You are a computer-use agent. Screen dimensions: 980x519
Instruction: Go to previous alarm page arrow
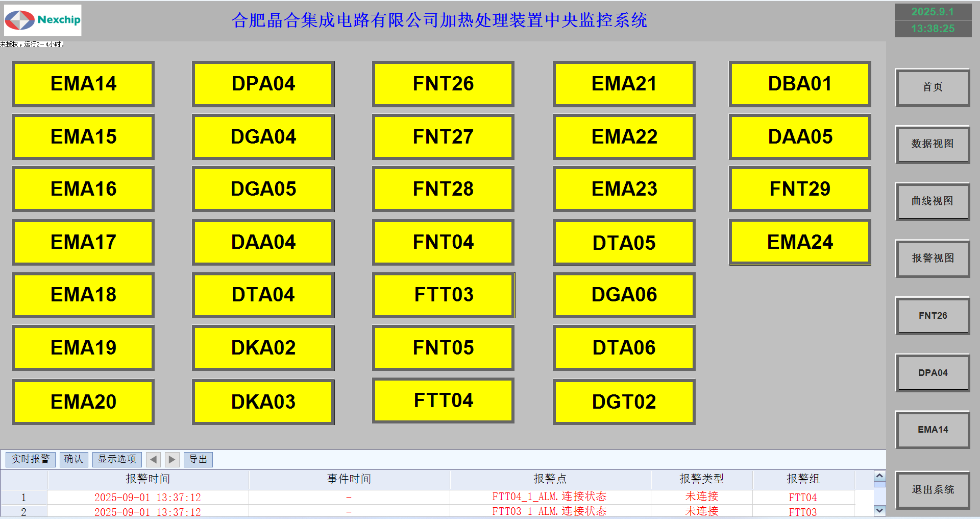(153, 459)
